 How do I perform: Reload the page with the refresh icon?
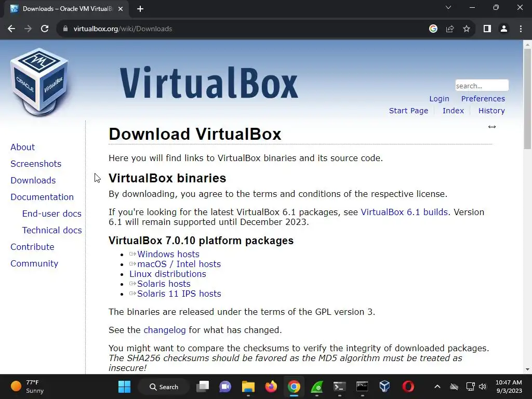(45, 29)
